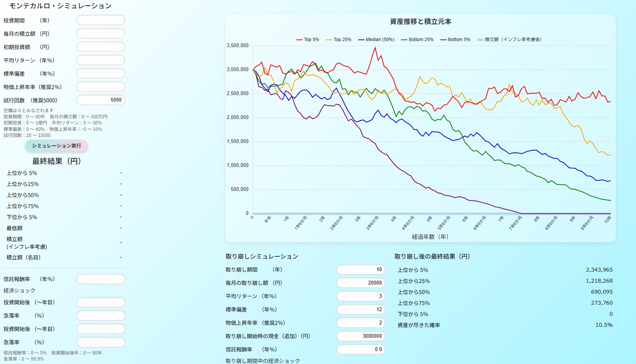Toggle Bottom 5% legend item
Screen dimensions: 636x364
click(x=455, y=40)
